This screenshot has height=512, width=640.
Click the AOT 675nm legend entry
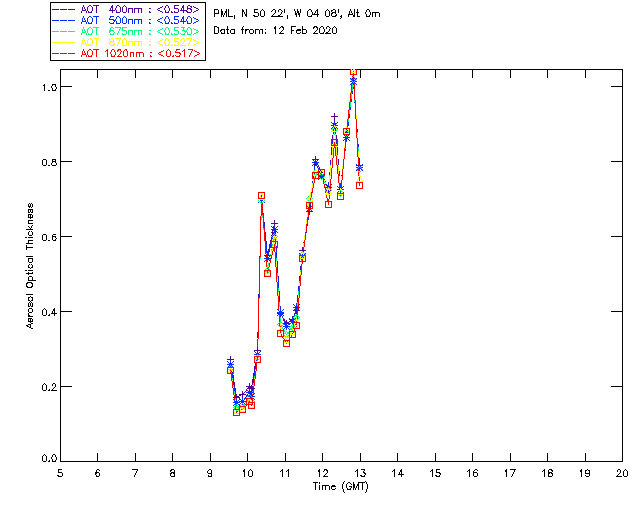coord(126,31)
